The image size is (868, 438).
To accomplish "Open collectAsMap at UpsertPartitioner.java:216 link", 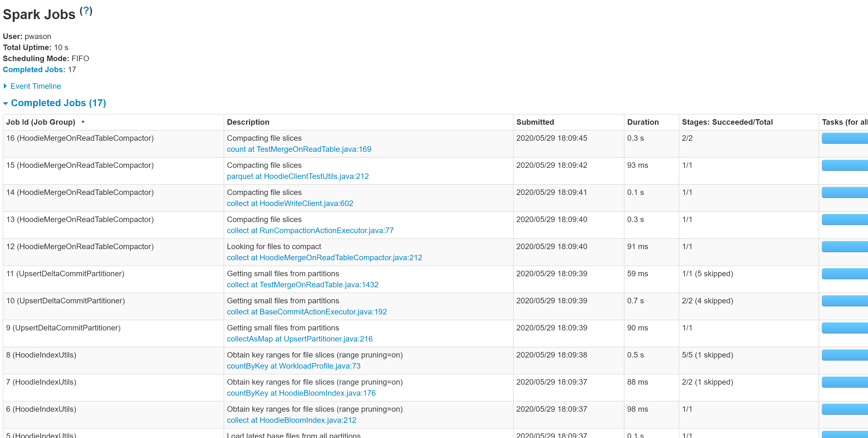I will (x=300, y=339).
